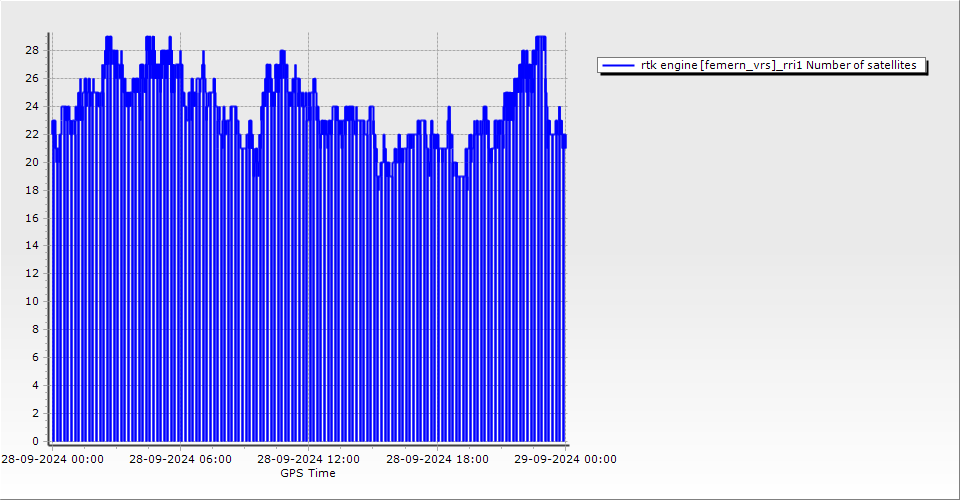Click the Number of satellites legend entry

click(x=778, y=65)
